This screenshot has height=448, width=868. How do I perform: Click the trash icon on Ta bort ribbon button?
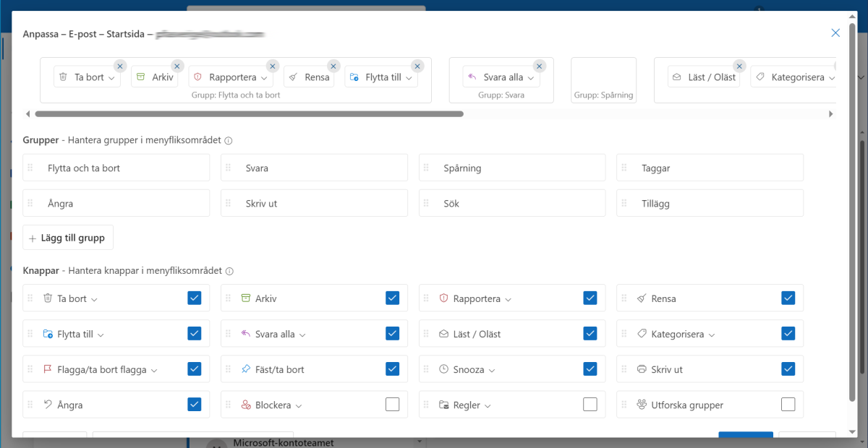click(x=64, y=77)
